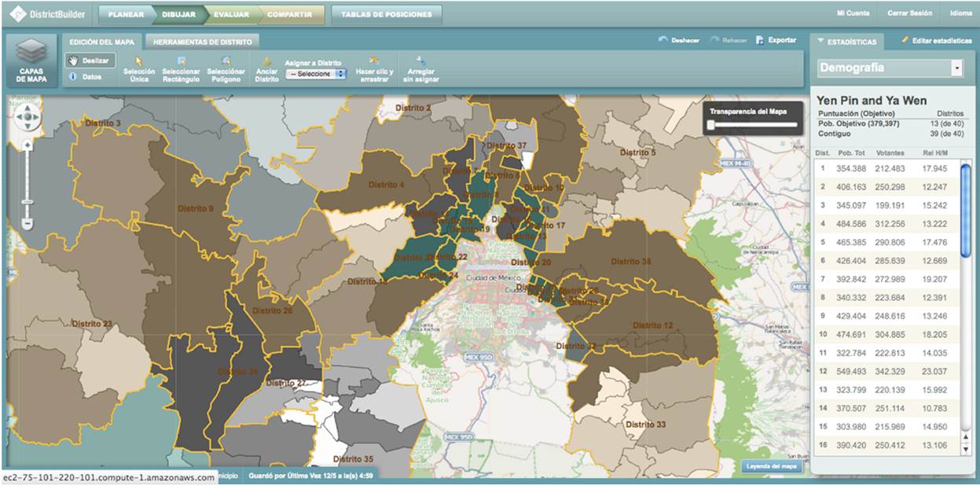Click Arreglar sin asignar tool
Image resolution: width=980 pixels, height=485 pixels.
420,70
